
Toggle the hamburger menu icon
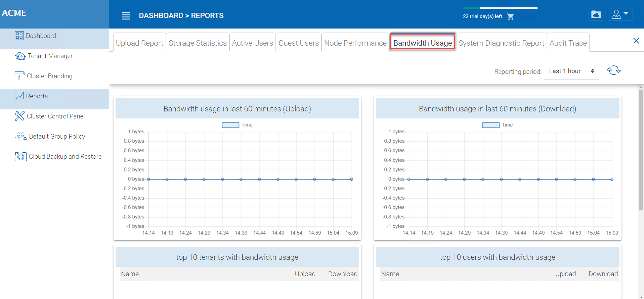point(126,16)
